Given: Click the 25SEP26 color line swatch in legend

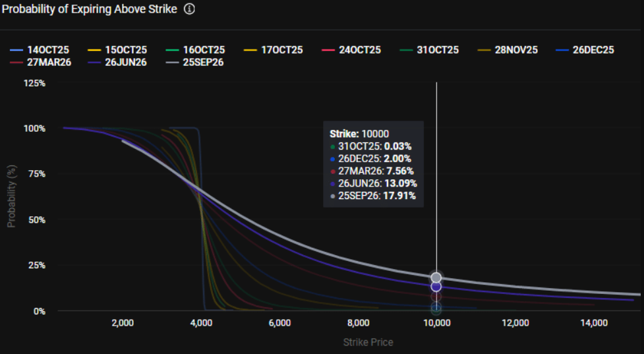Looking at the screenshot, I should (x=172, y=63).
